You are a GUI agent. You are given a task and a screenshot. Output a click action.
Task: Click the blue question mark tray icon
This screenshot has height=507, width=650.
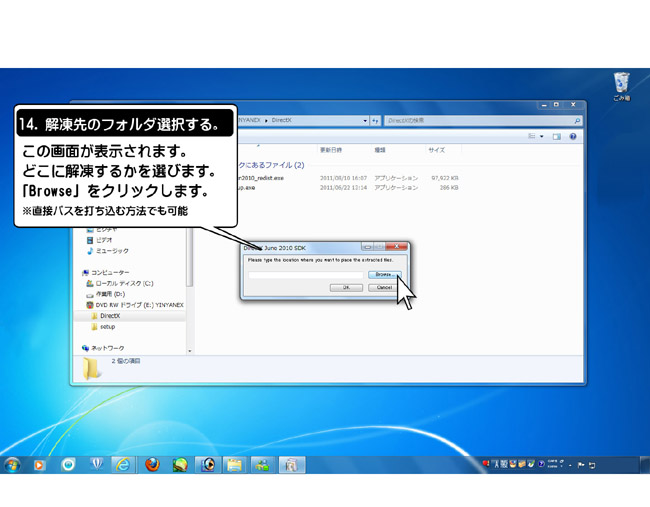(x=541, y=464)
